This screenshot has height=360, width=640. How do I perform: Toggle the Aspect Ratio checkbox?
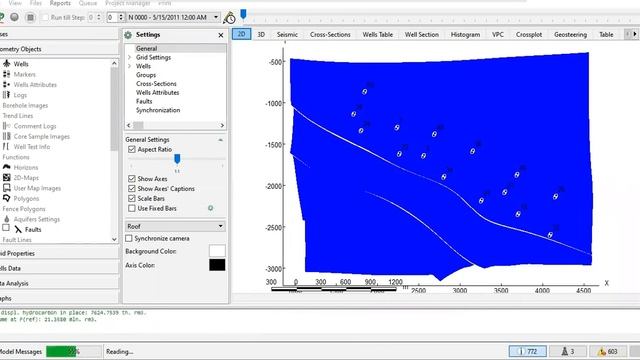(131, 149)
